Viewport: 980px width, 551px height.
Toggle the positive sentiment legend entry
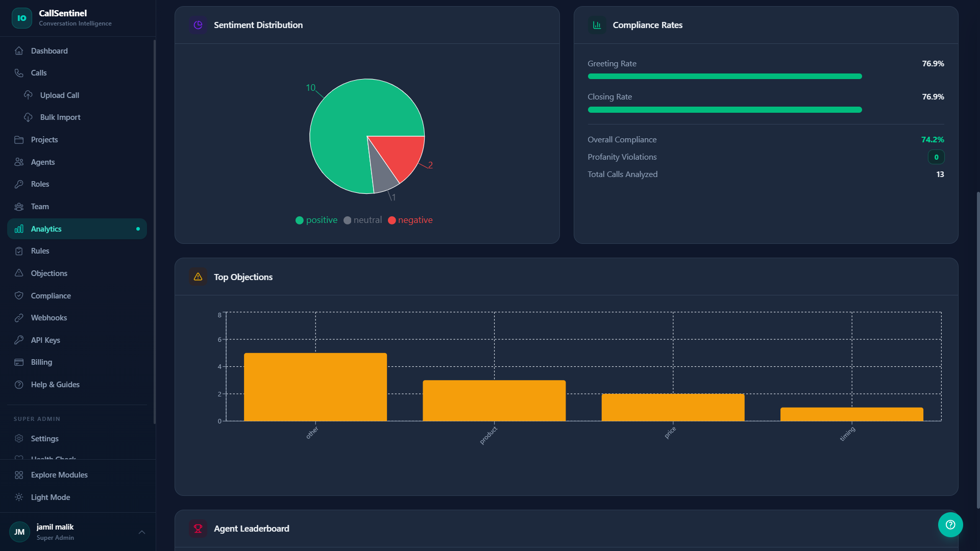tap(316, 220)
